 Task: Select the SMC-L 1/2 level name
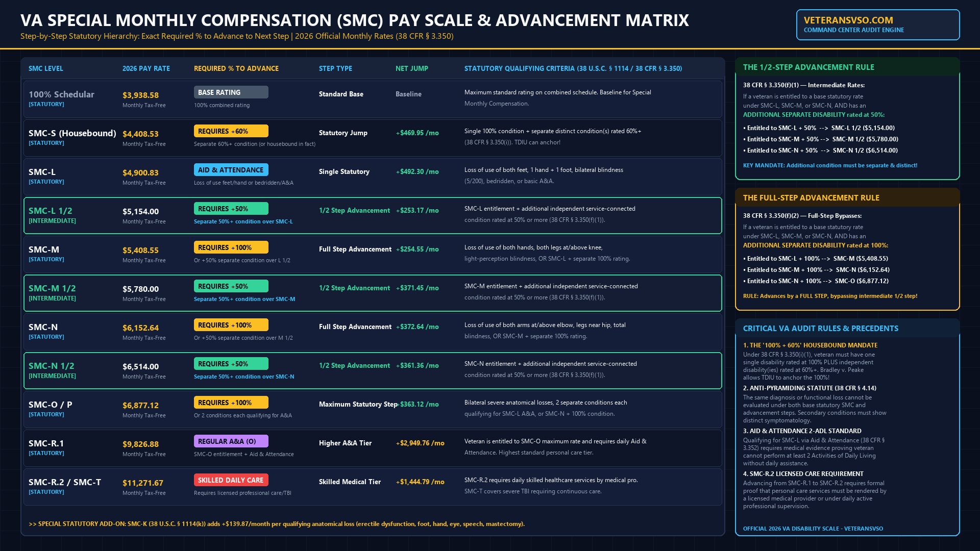coord(50,211)
